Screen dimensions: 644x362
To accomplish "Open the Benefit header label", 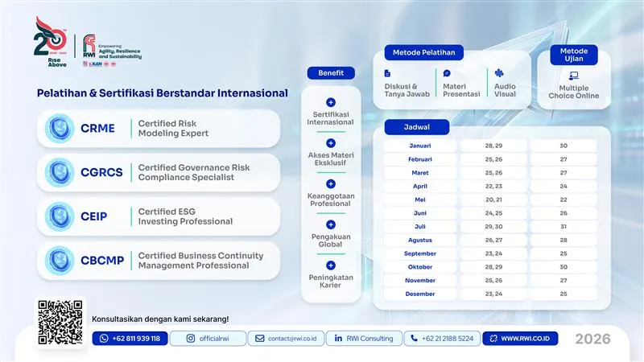I will point(330,73).
